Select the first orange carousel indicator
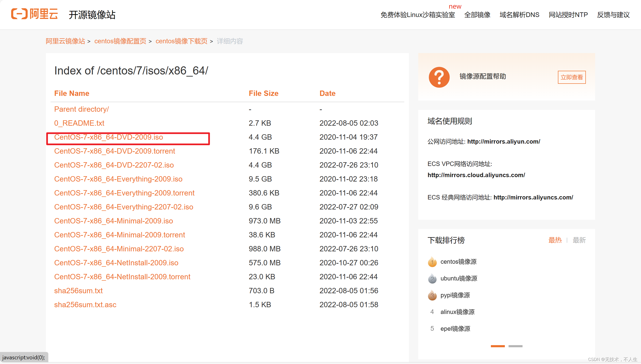This screenshot has width=641, height=364. tap(498, 346)
